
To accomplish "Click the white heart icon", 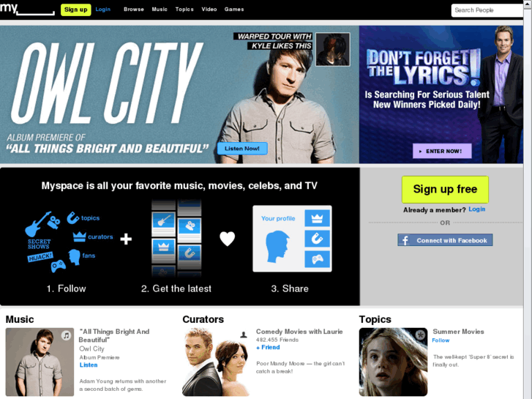I will click(228, 239).
